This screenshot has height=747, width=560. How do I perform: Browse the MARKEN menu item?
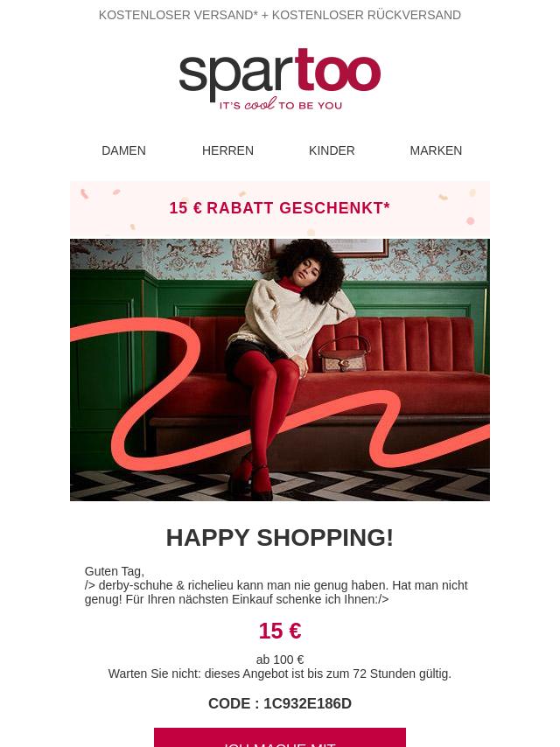[436, 150]
